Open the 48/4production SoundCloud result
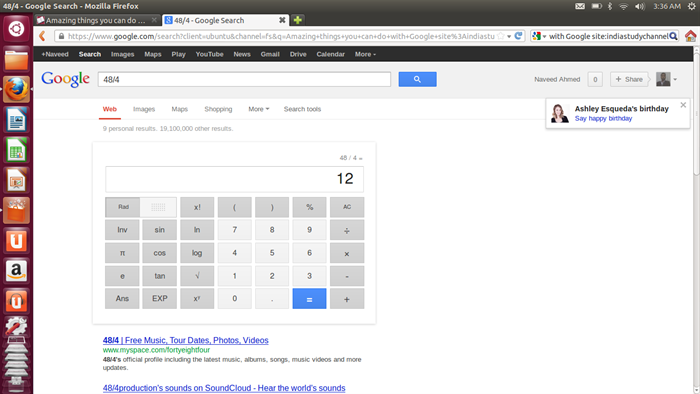Image resolution: width=700 pixels, height=394 pixels. [224, 388]
